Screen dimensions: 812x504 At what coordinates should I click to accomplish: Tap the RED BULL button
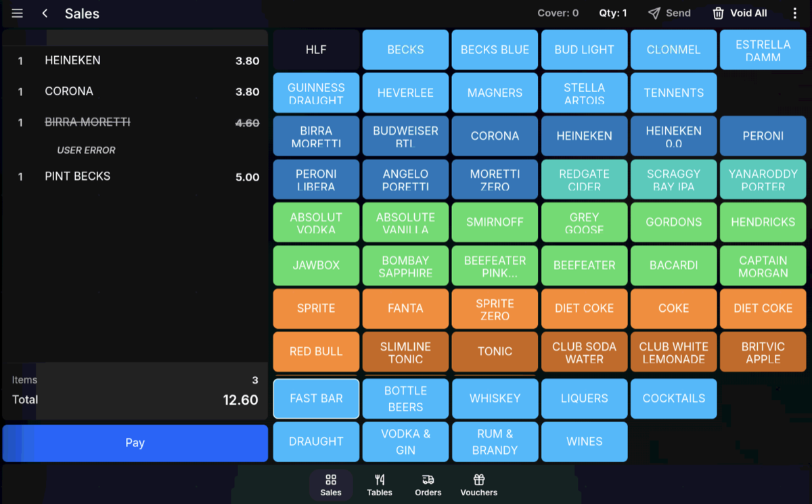(316, 352)
